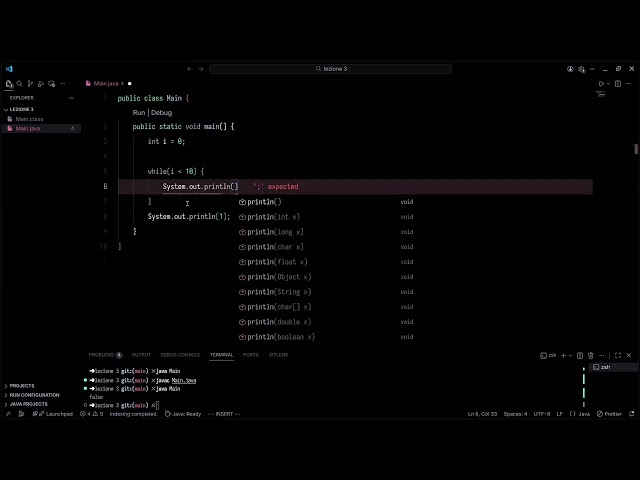Choose println(char x) suggestion

[x=327, y=247]
